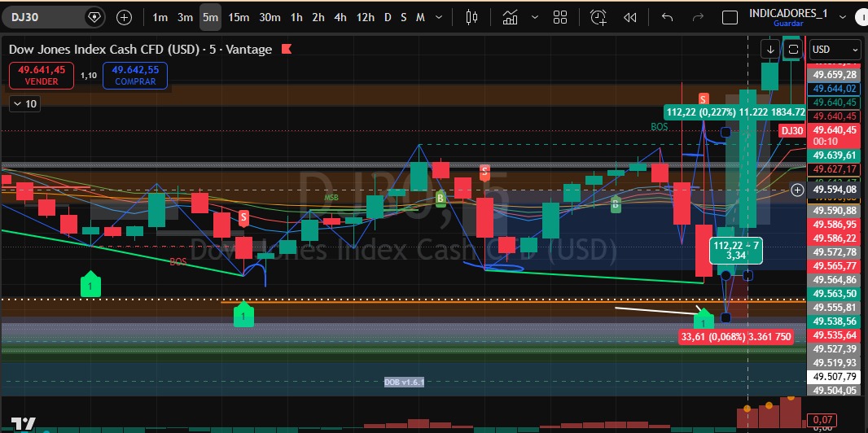The image size is (868, 433).
Task: Switch chart to the D daily timeframe
Action: tap(388, 18)
